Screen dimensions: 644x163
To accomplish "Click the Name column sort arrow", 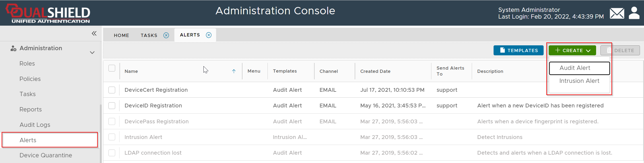I will 234,71.
